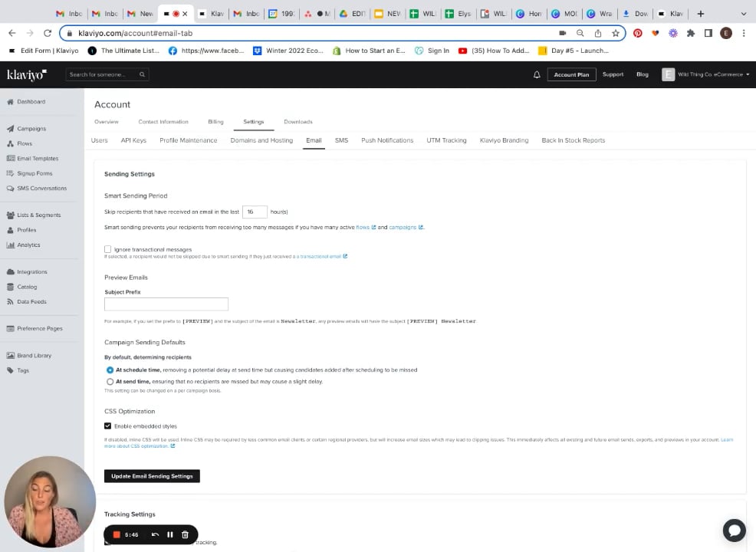Open the Users settings sub-tab
756x552 pixels.
point(100,140)
